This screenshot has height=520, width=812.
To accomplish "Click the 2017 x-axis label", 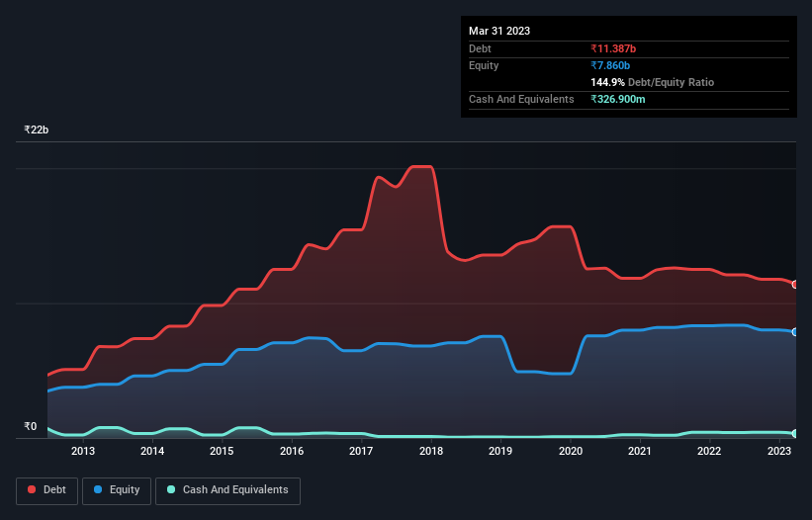I will (361, 451).
